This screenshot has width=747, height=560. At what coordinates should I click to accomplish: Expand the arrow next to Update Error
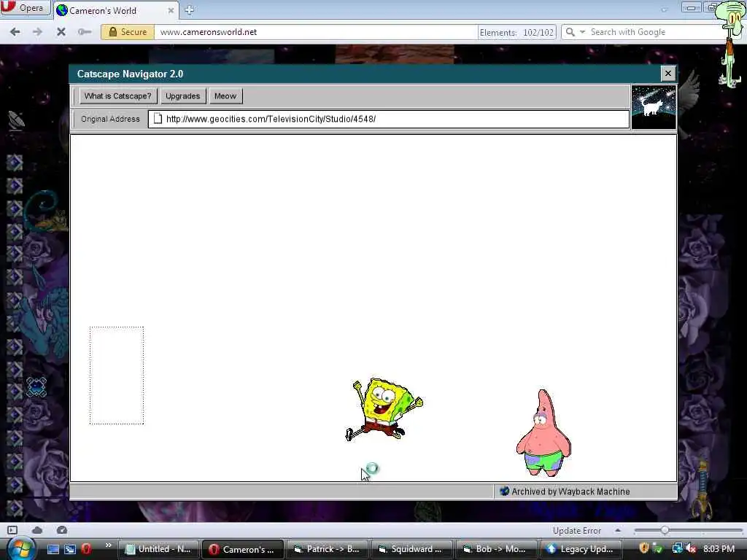(x=618, y=530)
